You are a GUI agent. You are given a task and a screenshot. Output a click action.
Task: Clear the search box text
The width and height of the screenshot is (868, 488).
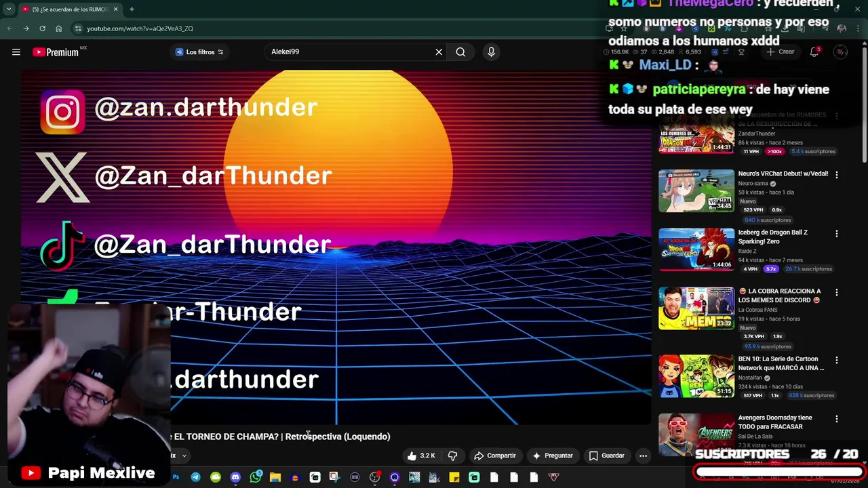tap(439, 52)
